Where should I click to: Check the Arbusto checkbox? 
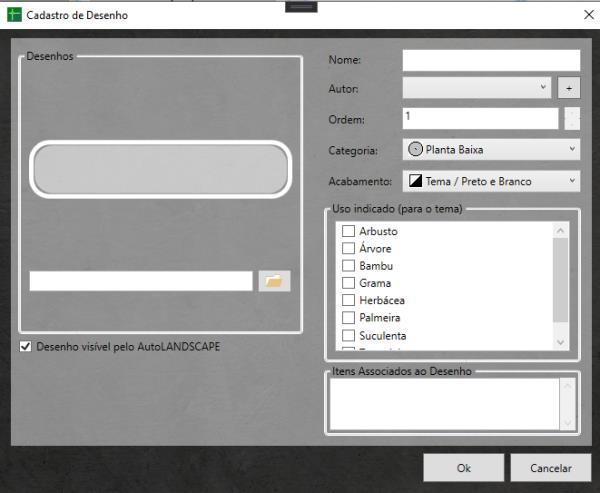(348, 232)
